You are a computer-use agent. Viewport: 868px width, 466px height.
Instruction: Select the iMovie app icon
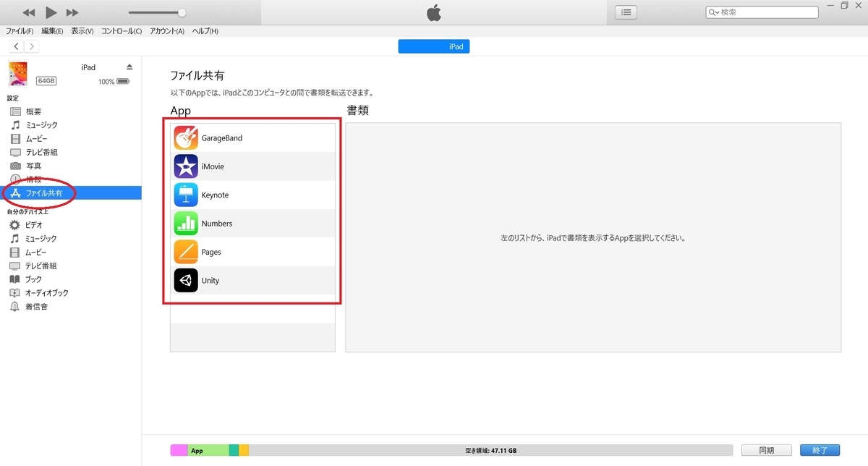click(186, 166)
